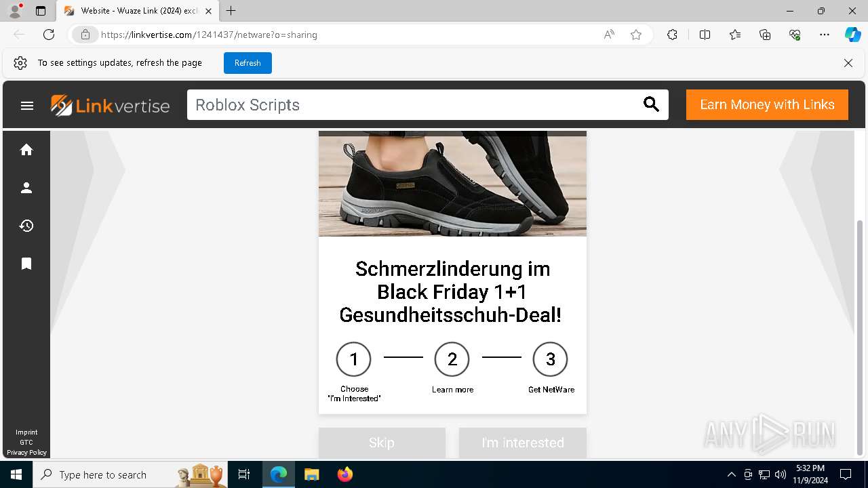Click the blue Refresh button
The image size is (868, 488).
click(248, 63)
